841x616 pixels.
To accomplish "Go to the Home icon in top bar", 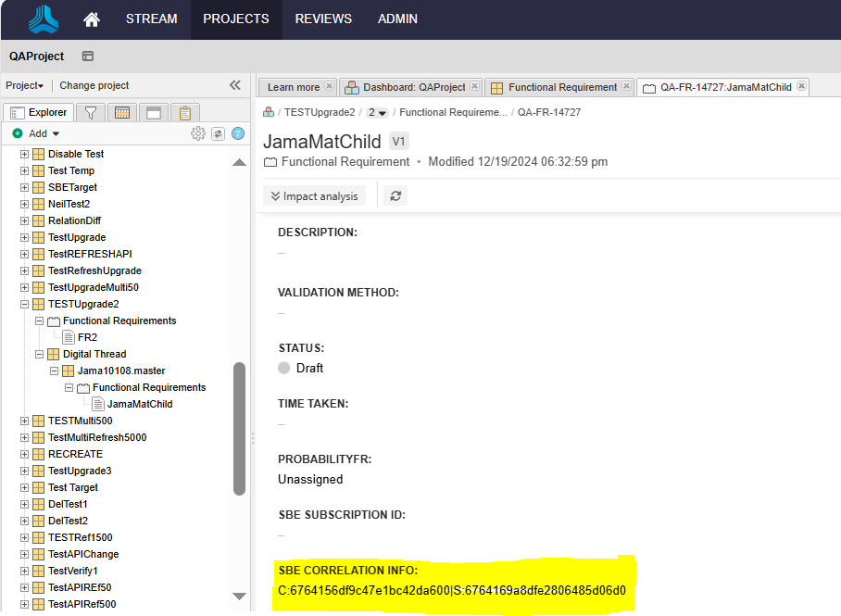I will coord(91,19).
